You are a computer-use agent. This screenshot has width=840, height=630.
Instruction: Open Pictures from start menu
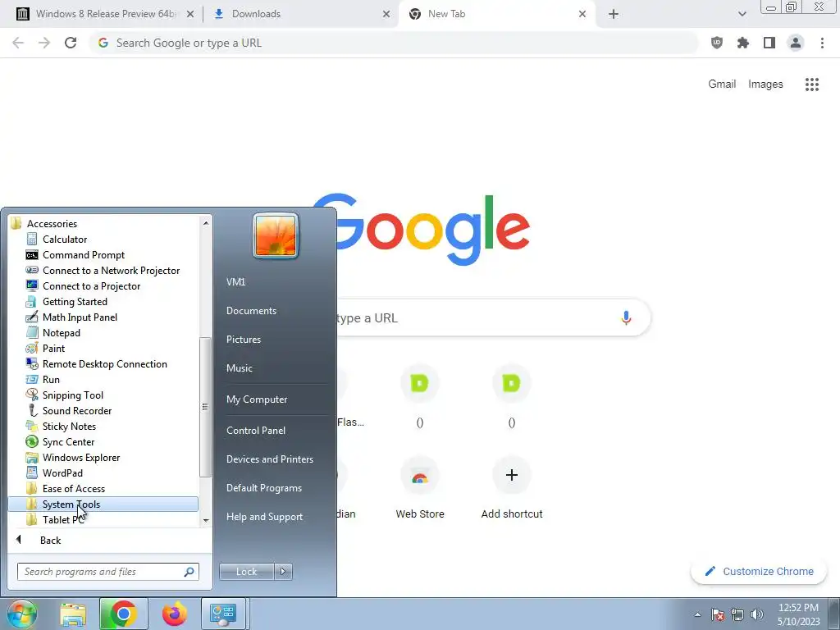[243, 340]
